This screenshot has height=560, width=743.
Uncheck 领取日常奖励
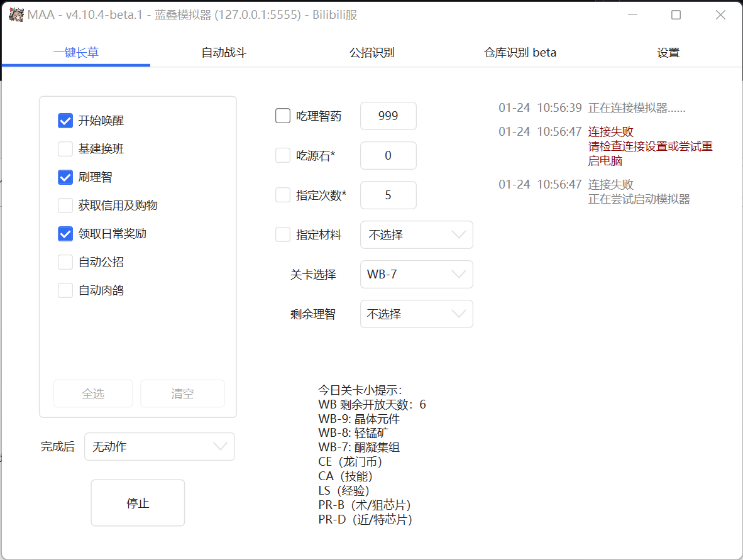[x=65, y=233]
